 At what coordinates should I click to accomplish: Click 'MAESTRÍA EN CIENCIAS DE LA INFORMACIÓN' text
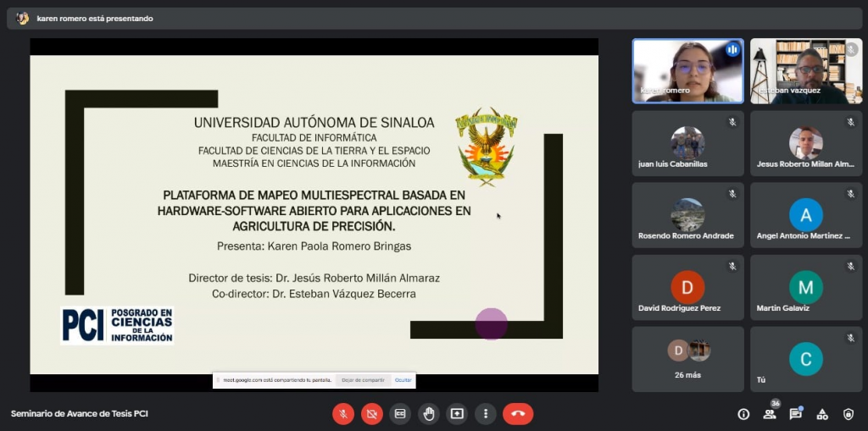click(314, 163)
